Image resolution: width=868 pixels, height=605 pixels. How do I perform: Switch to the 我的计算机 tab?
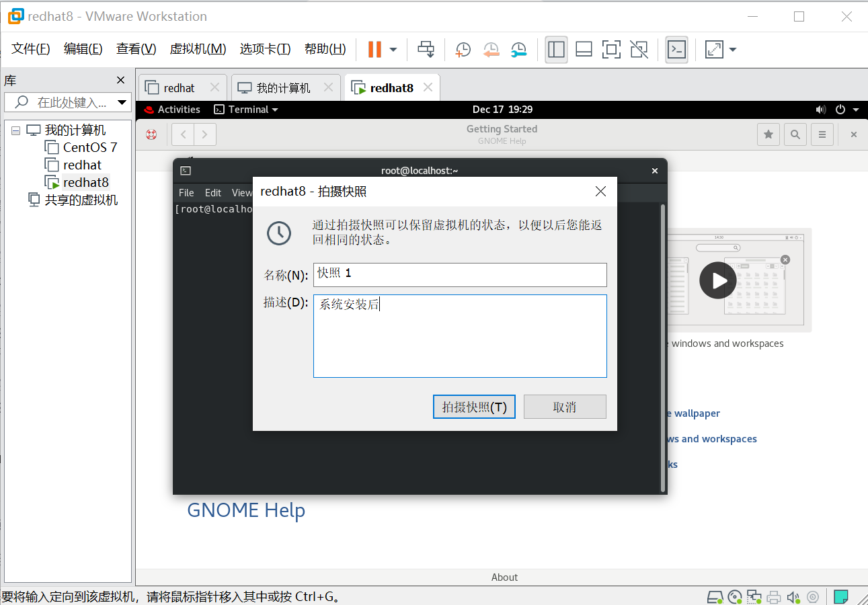click(x=283, y=88)
